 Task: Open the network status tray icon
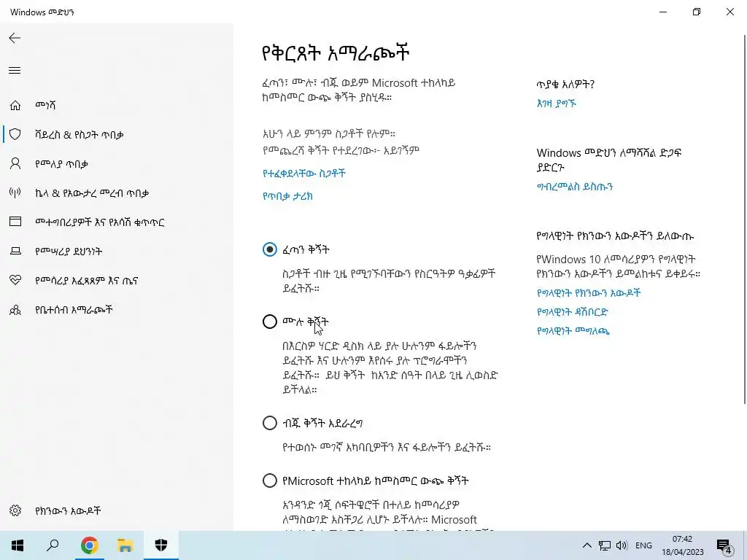click(x=605, y=545)
